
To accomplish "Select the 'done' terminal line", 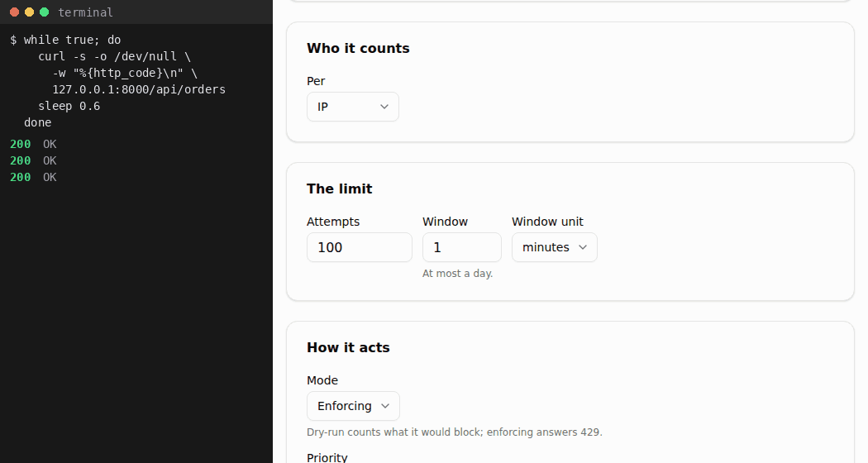I will [x=38, y=122].
